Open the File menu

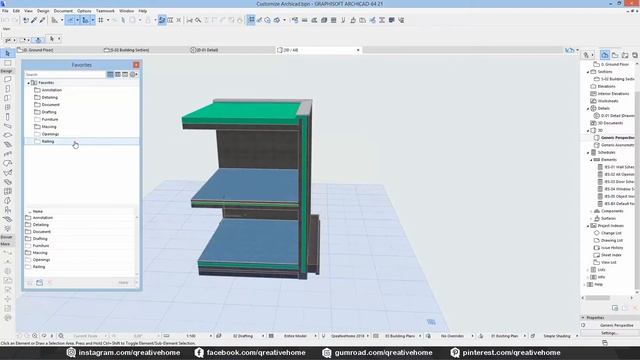click(5, 11)
